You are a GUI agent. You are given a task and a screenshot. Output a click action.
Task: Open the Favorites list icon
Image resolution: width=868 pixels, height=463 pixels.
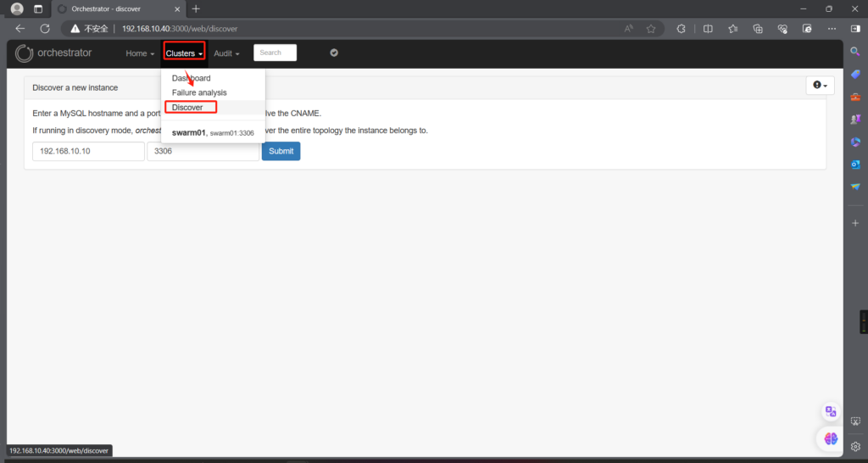point(733,29)
